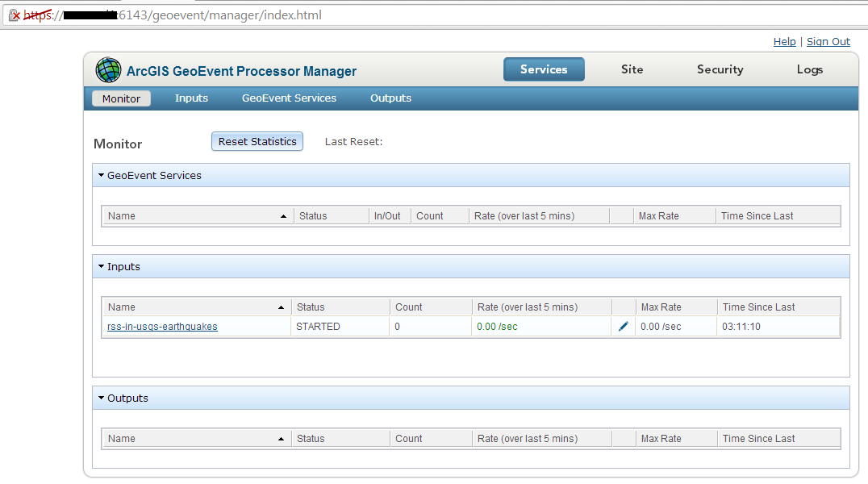The height and width of the screenshot is (484, 868).
Task: Switch to the Outputs sub-tab
Action: click(x=390, y=98)
